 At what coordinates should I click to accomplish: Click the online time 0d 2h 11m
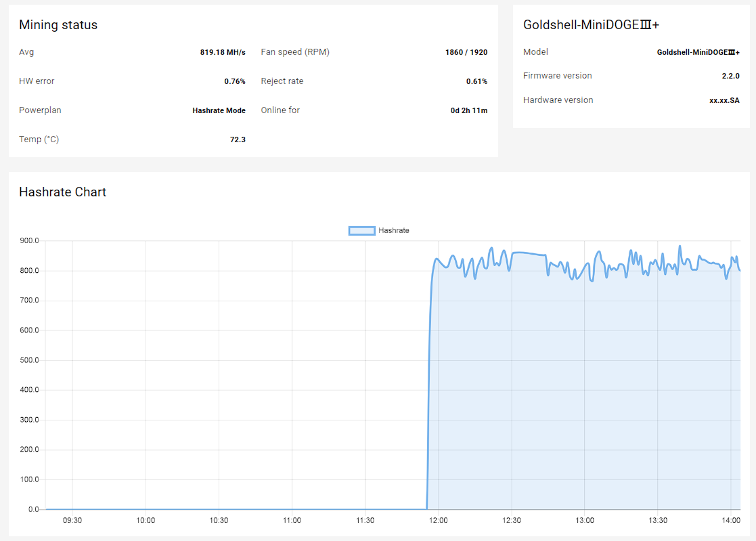click(x=468, y=110)
